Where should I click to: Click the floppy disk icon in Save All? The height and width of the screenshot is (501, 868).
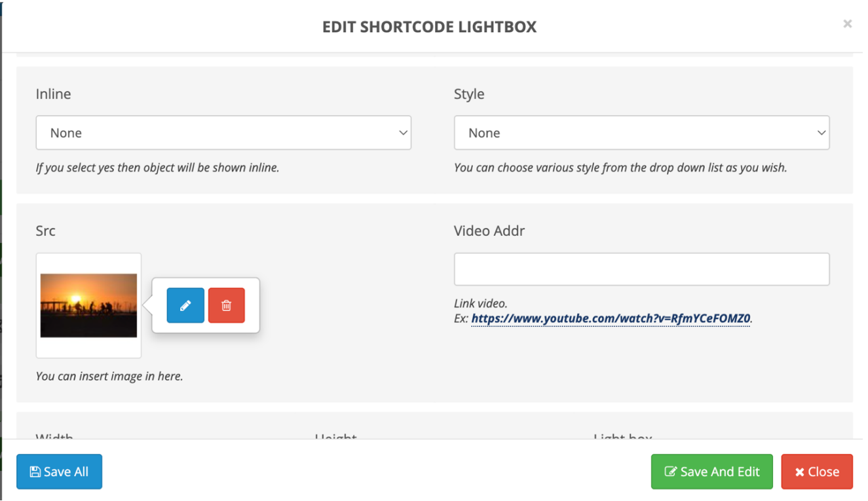pos(35,472)
